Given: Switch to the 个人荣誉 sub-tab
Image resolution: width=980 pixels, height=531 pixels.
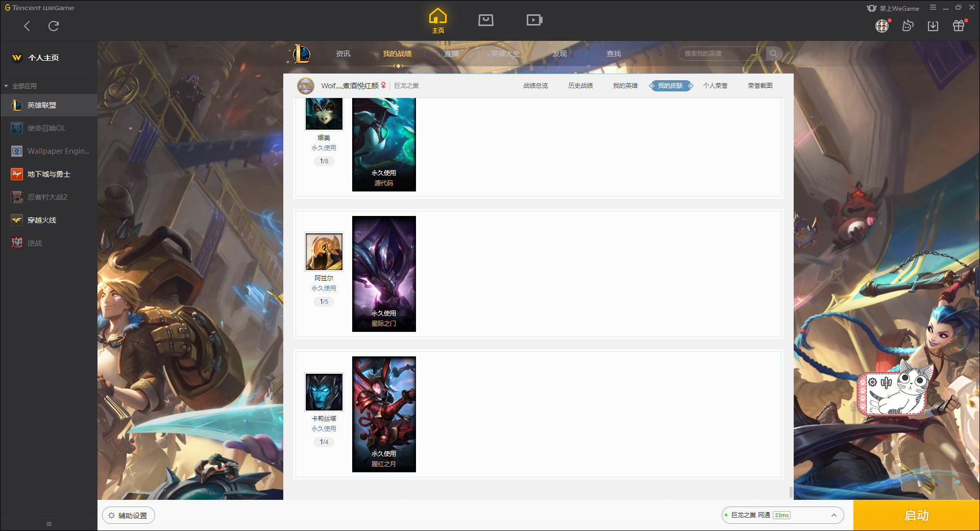Looking at the screenshot, I should point(715,86).
